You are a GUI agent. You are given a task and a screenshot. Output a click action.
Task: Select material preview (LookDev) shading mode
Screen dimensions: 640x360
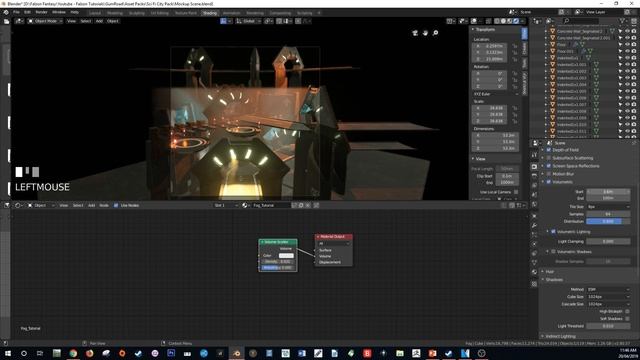point(510,21)
